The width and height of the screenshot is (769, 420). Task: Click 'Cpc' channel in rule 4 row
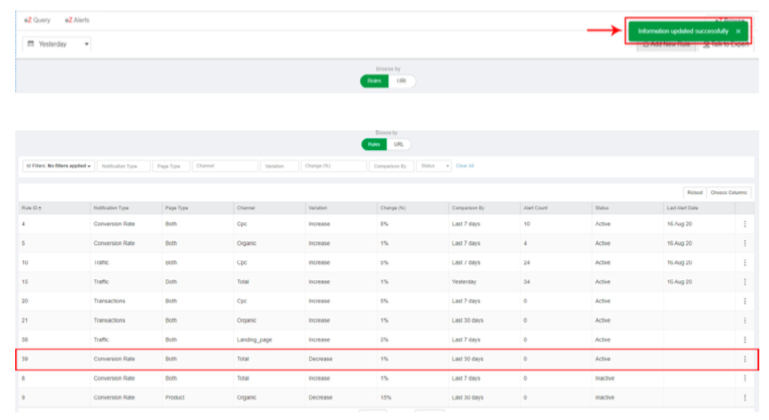242,224
